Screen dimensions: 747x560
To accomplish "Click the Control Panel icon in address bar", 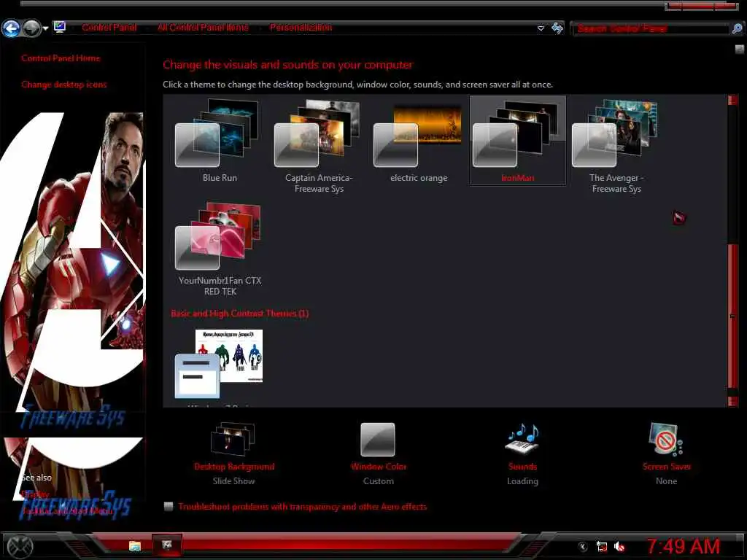I will (x=60, y=27).
